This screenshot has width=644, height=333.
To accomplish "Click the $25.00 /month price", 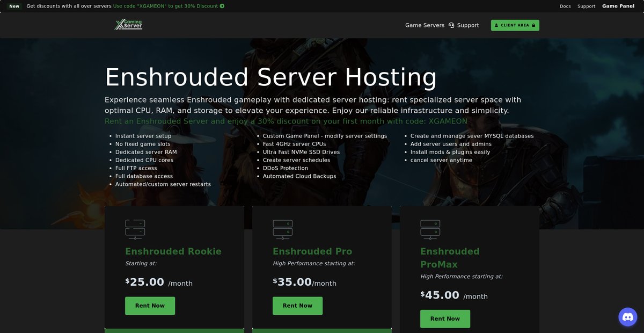I will [159, 282].
